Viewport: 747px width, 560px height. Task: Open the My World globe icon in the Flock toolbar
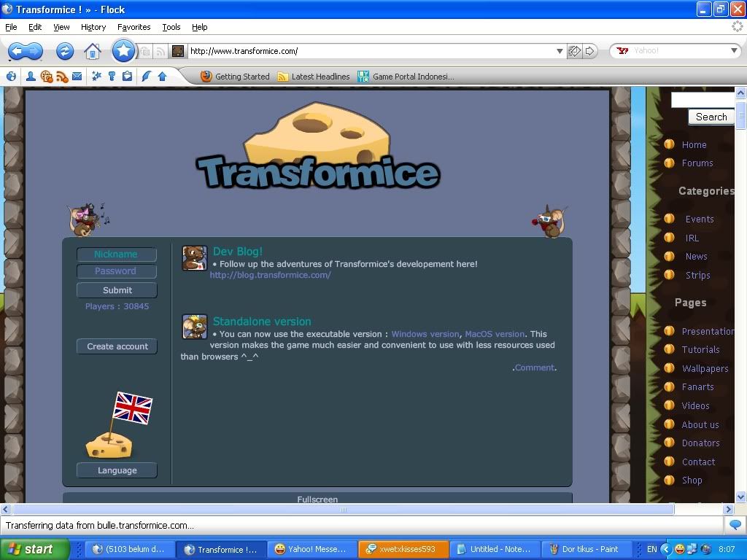click(12, 76)
